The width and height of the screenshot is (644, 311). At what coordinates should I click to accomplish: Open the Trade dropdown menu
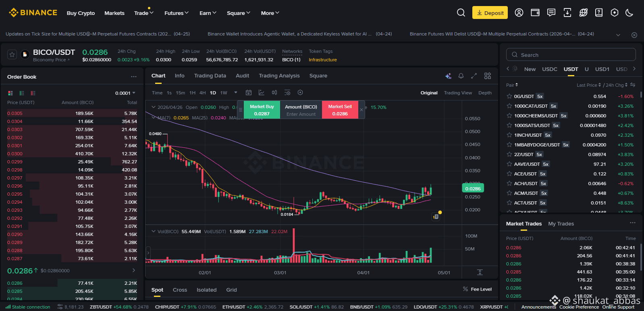pos(144,13)
